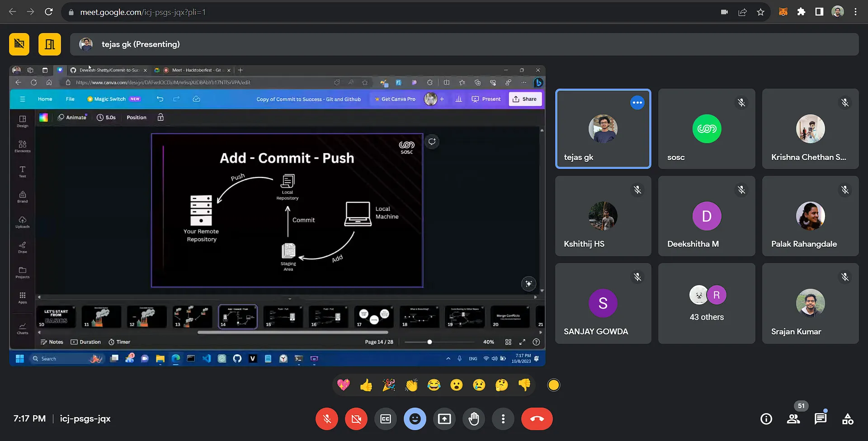This screenshot has width=868, height=441.
Task: Open options on the tejas gk tile
Action: pos(637,103)
